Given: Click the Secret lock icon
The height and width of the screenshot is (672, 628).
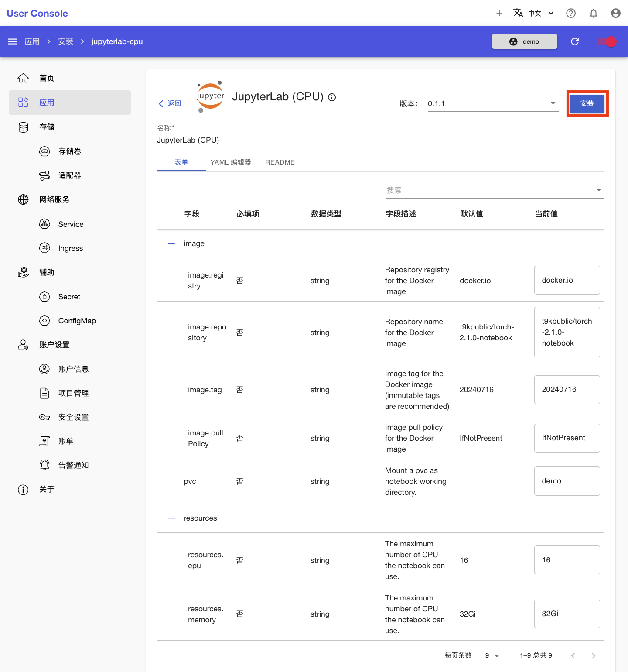Looking at the screenshot, I should [44, 297].
